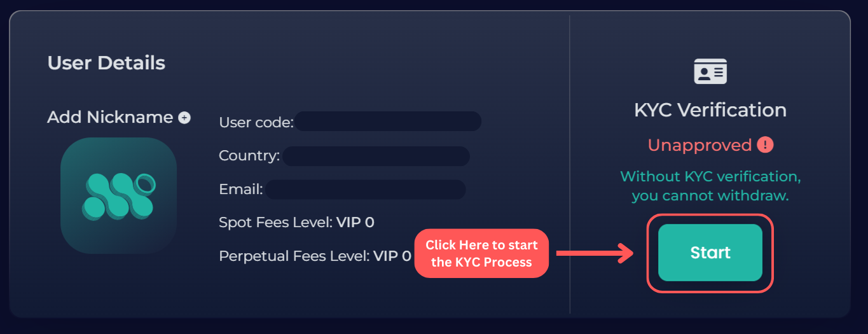Click the red 'Click Here to start' callout
The image size is (868, 334).
pos(481,253)
